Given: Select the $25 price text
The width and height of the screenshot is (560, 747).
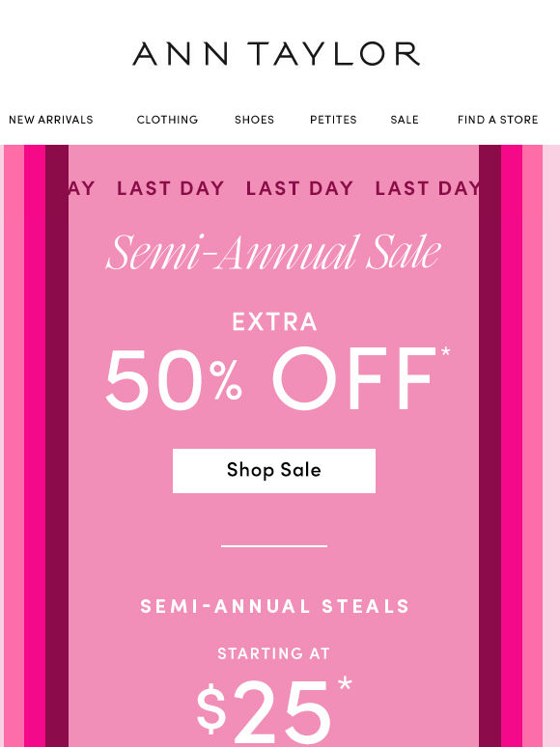Looking at the screenshot, I should point(264,712).
